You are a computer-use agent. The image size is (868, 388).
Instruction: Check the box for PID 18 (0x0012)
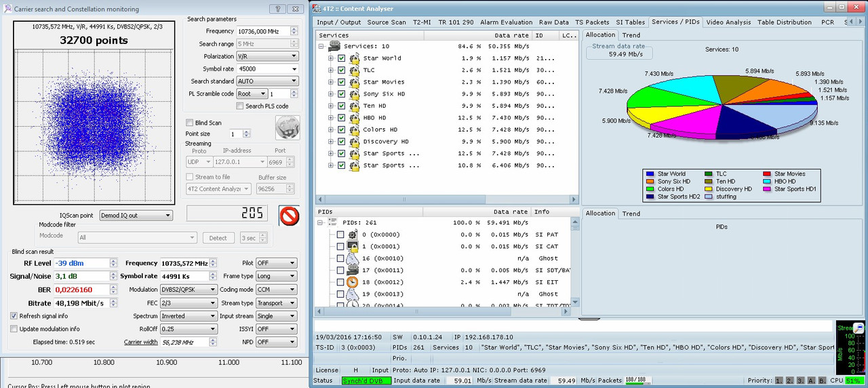340,282
